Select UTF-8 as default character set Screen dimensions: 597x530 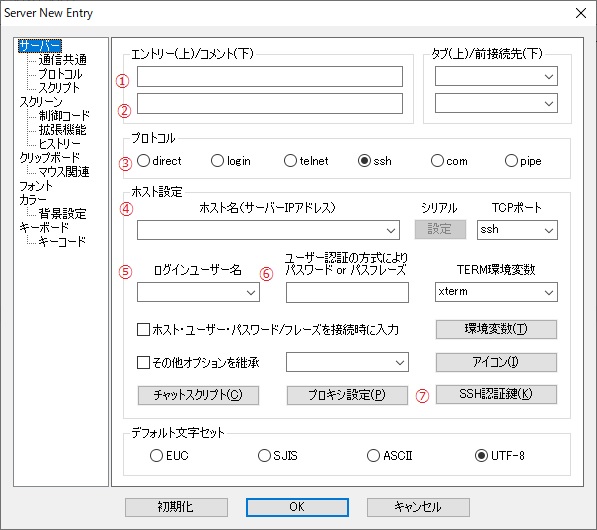coord(481,455)
